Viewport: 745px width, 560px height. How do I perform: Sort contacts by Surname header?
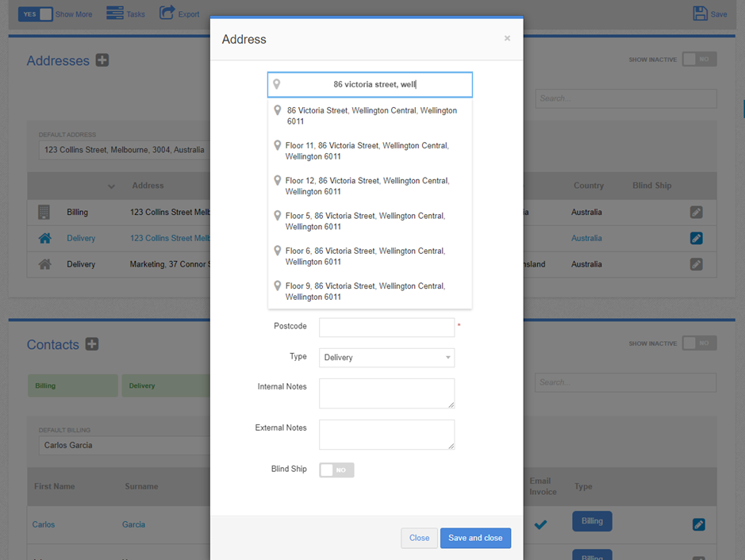click(x=141, y=486)
